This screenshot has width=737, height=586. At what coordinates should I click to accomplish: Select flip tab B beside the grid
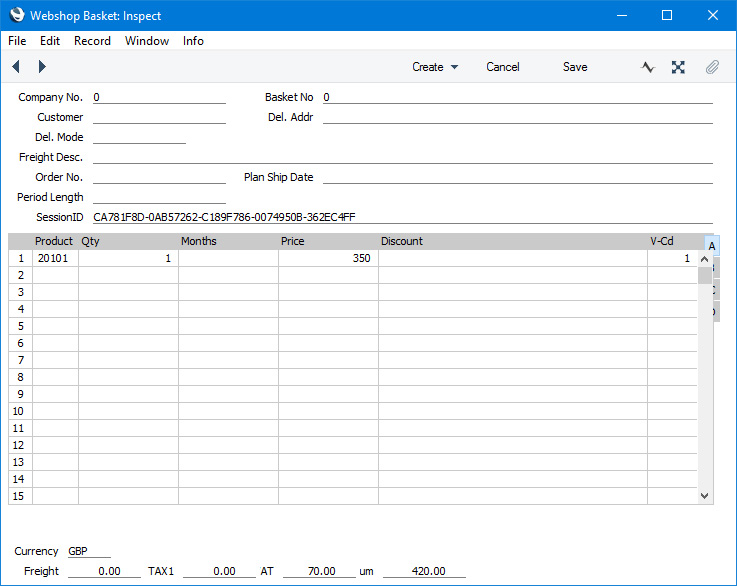[716, 267]
